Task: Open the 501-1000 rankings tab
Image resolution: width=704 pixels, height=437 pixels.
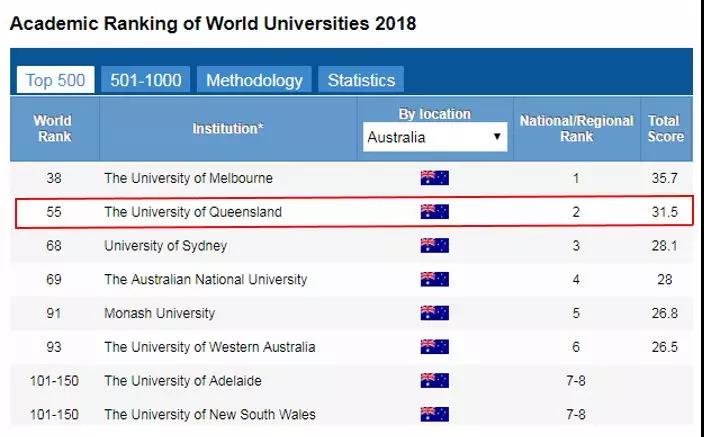Action: click(145, 80)
